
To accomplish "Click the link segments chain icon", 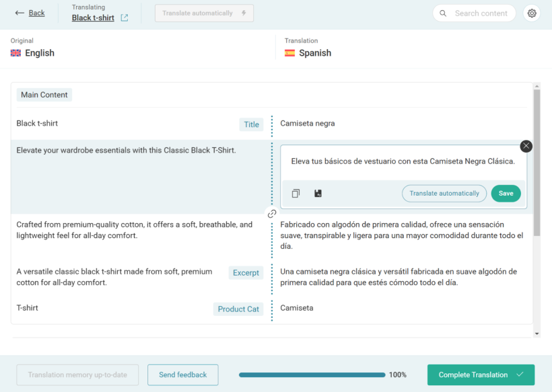I will point(272,213).
